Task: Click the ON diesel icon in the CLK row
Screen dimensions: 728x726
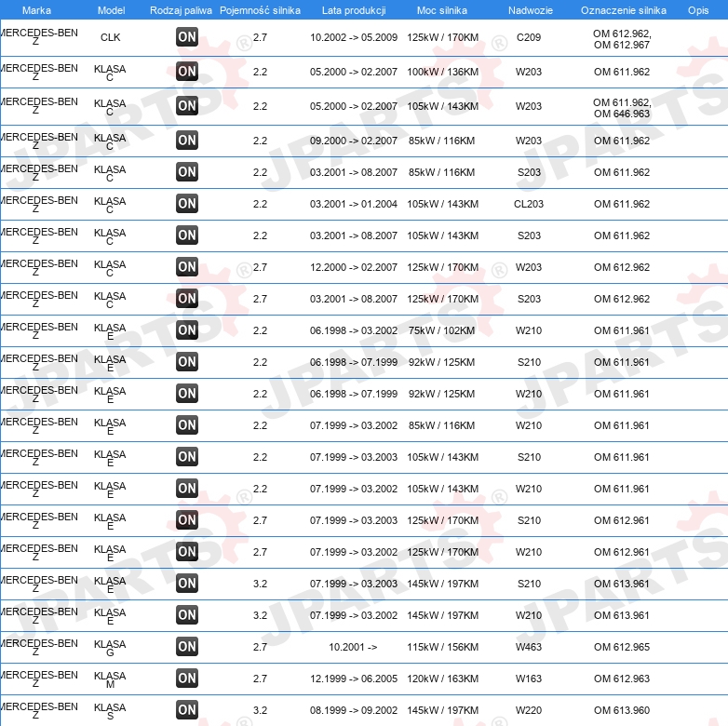Action: (x=187, y=37)
